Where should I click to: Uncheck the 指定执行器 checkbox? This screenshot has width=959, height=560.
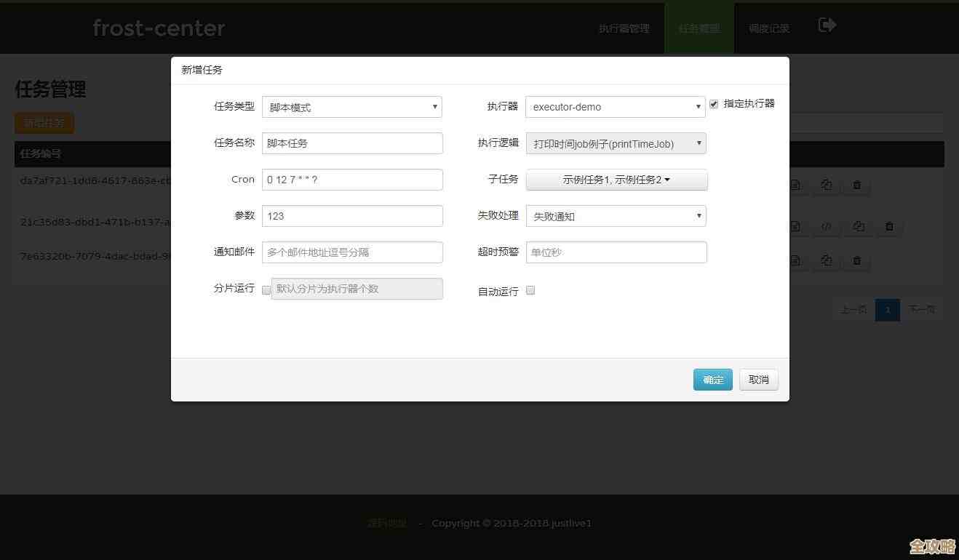coord(714,103)
